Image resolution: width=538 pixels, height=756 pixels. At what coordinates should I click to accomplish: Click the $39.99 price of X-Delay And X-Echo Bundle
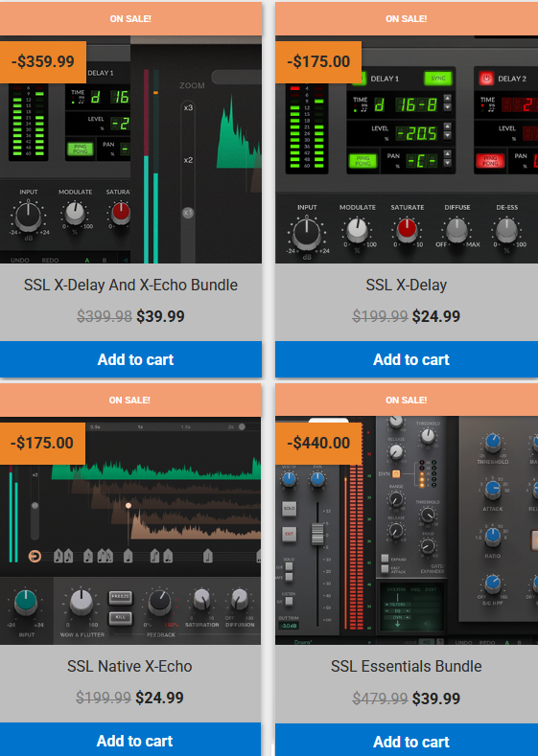pyautogui.click(x=160, y=316)
